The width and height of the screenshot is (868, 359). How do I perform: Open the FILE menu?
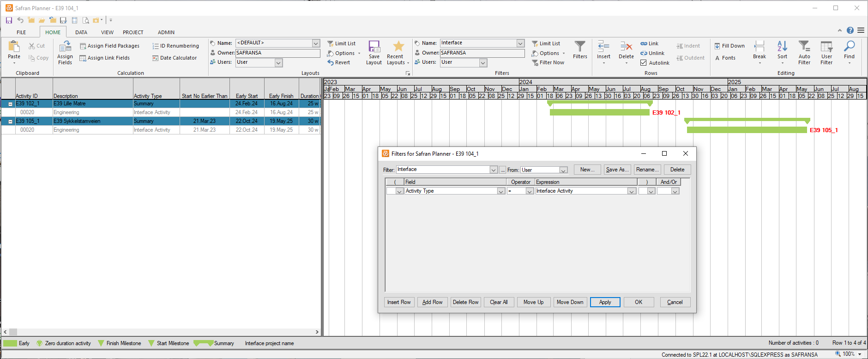[x=21, y=32]
